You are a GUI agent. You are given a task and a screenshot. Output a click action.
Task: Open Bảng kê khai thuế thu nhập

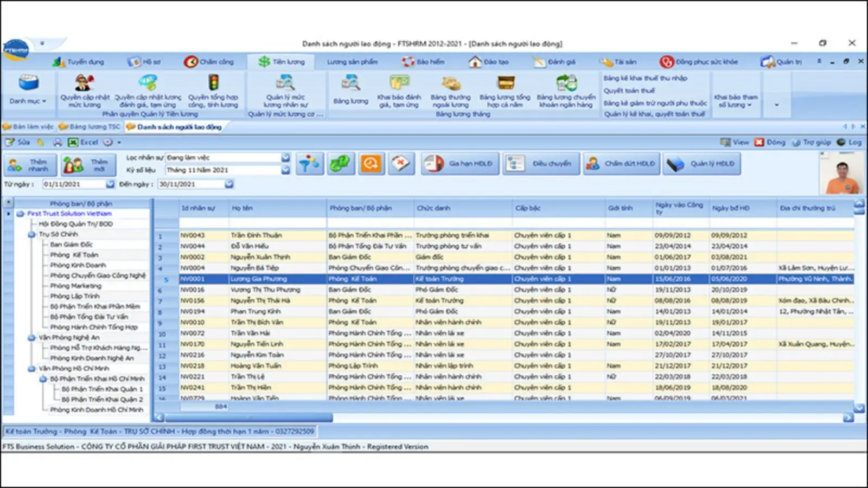[646, 78]
